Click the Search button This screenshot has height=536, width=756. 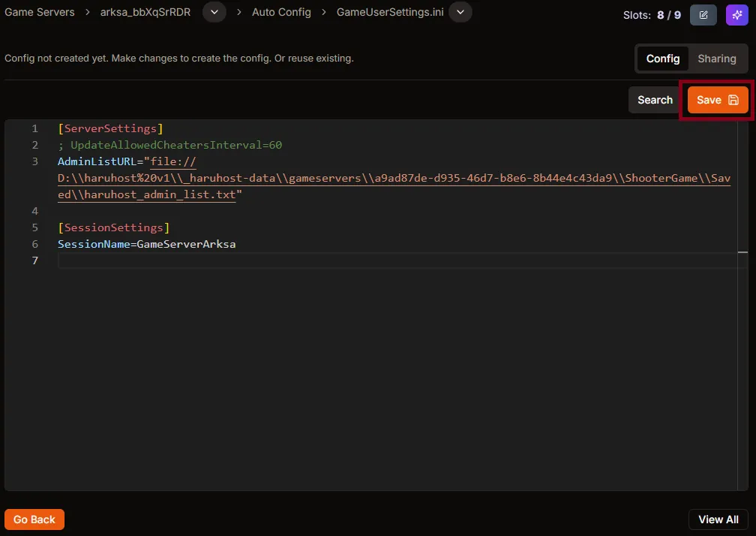[x=654, y=99]
